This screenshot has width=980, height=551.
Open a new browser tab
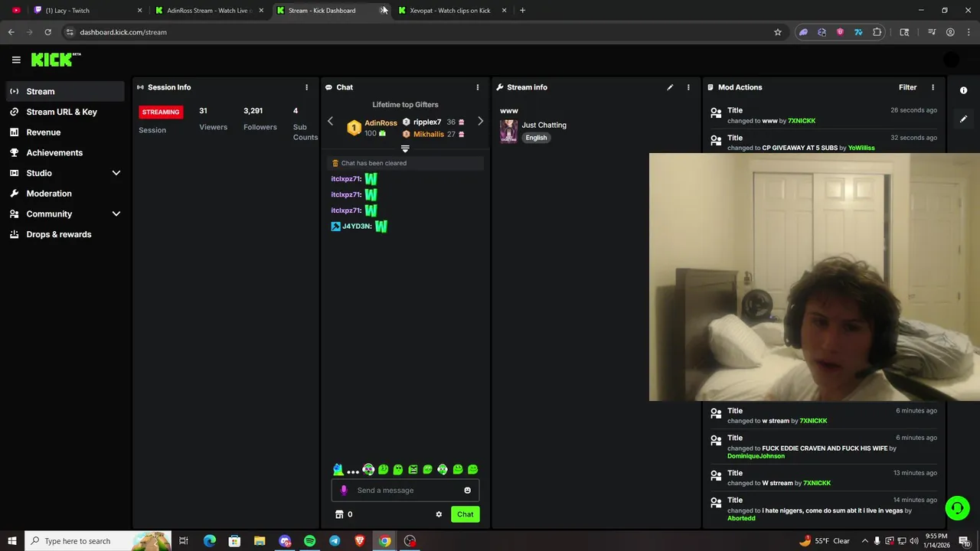522,11
